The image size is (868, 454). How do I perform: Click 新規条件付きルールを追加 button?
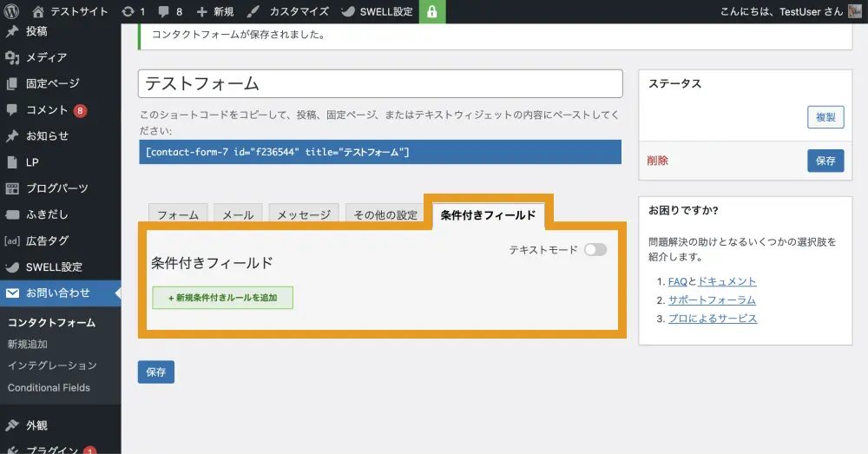tap(223, 298)
